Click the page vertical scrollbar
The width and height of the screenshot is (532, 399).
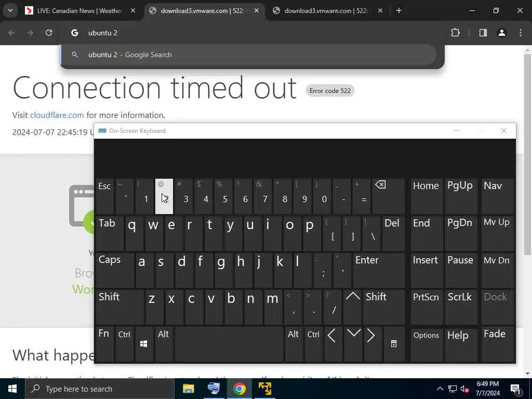527,154
